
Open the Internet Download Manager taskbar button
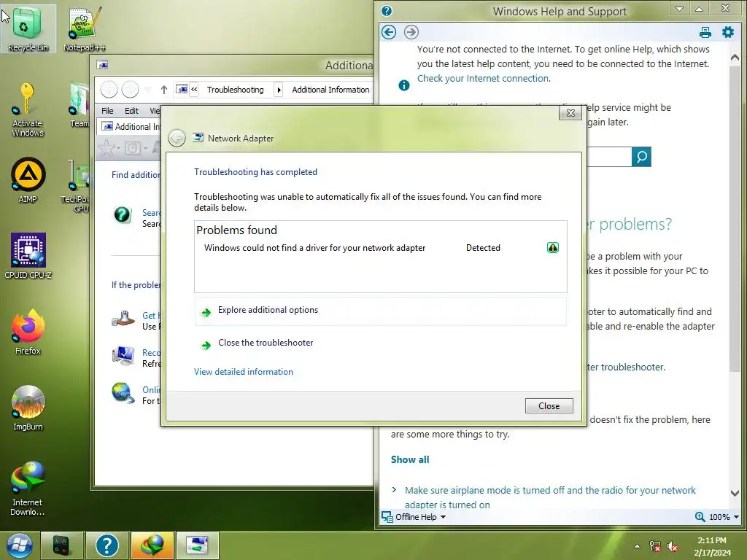tap(152, 545)
